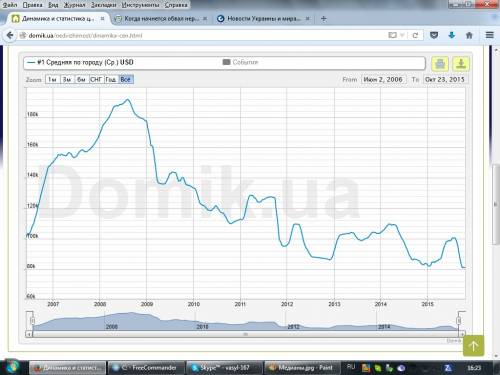This screenshot has width=500, height=375.
Task: Click the browser back arrow button
Action: (x=10, y=35)
